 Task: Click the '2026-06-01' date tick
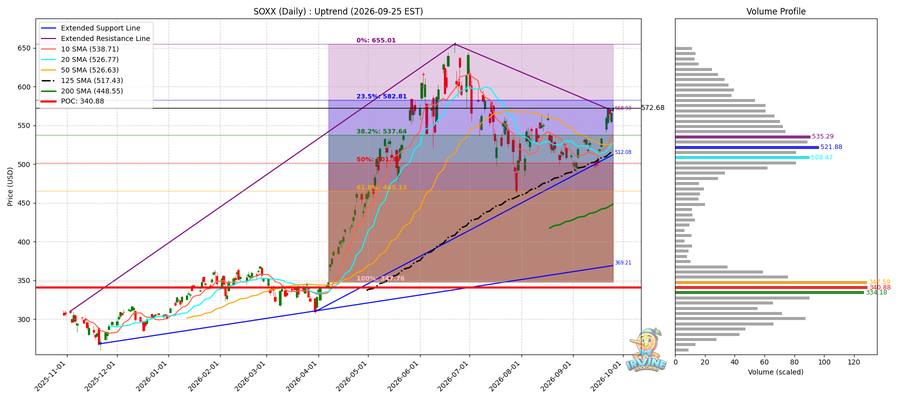tap(405, 375)
